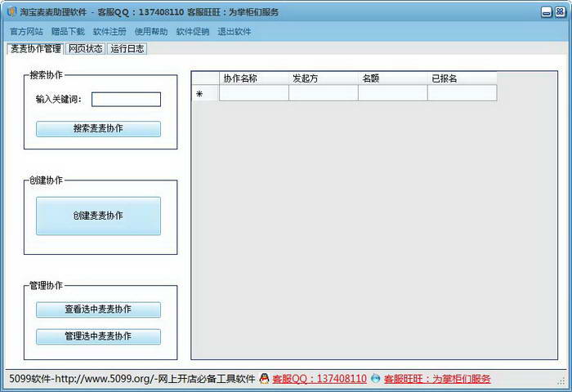
Task: Click the 管理选中麦麦协作 button
Action: click(x=98, y=336)
